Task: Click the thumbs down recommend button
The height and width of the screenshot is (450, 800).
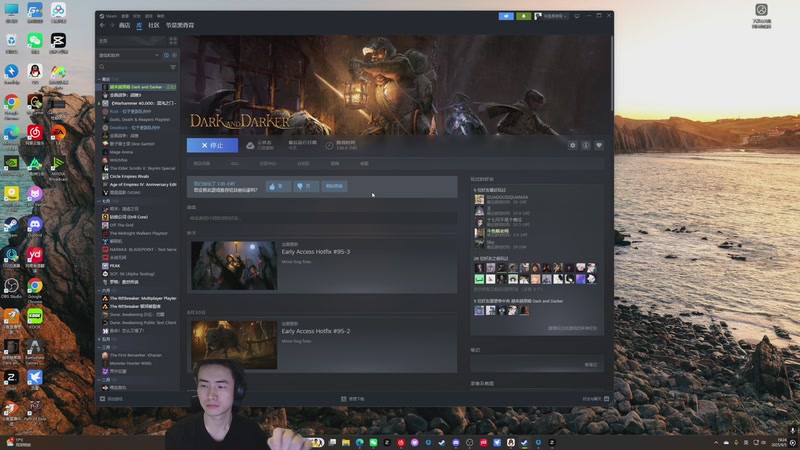Action: (x=306, y=186)
